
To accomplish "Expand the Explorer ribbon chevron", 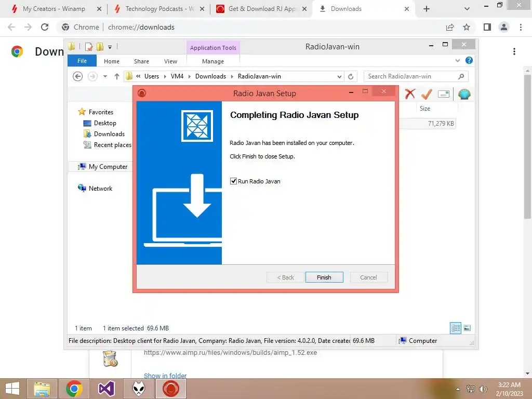I will [x=458, y=60].
